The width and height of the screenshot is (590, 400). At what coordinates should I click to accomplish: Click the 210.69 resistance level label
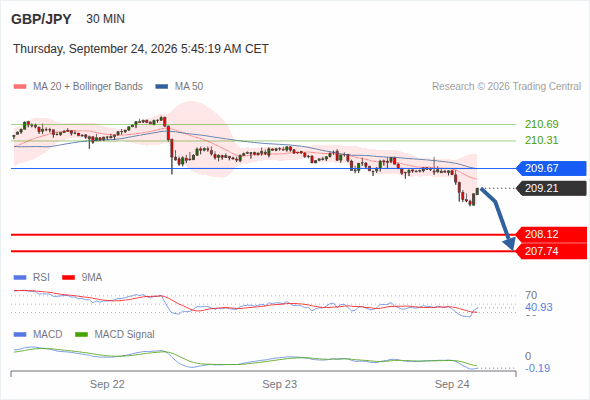pyautogui.click(x=541, y=124)
